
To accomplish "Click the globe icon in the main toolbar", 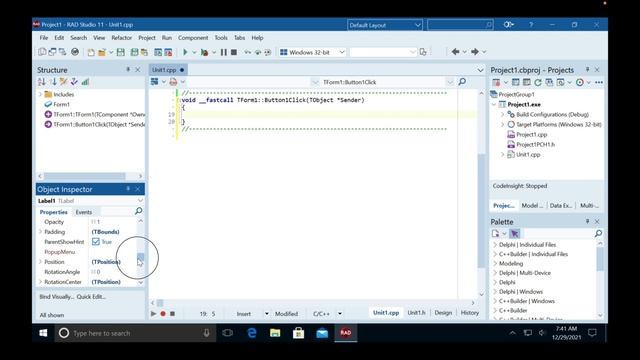I will [75, 52].
